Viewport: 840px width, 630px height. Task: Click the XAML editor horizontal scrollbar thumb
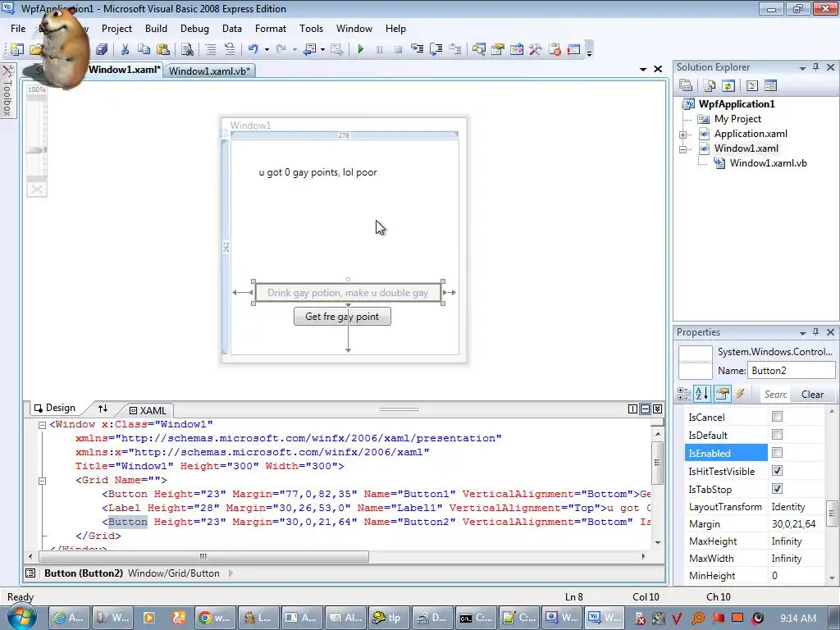click(x=203, y=556)
